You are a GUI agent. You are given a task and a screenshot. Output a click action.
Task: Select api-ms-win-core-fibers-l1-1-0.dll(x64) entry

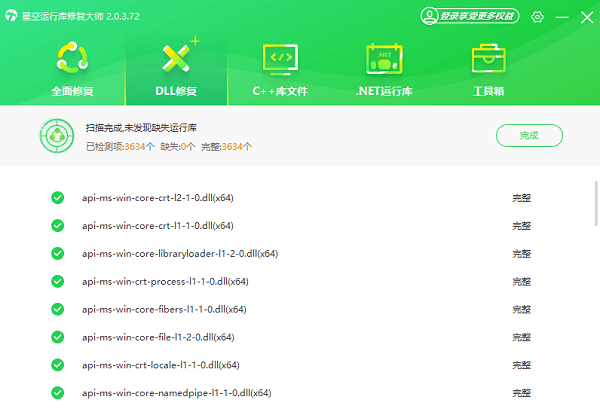[164, 309]
